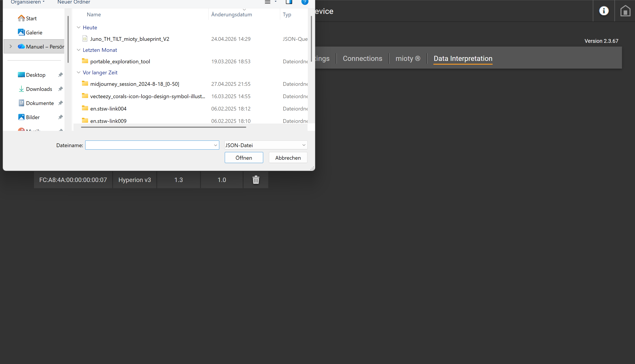Unpin Downloads using its pin icon
Screen dimensions: 635x364
60,89
